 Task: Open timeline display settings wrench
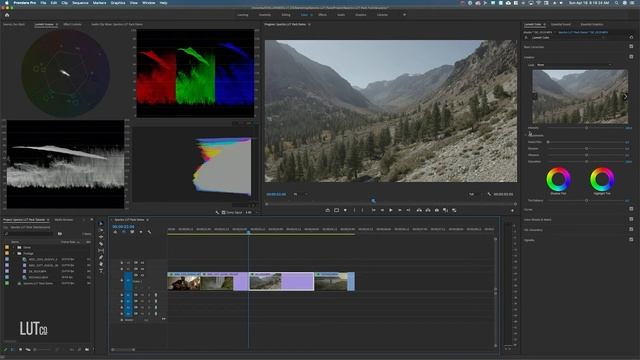(x=149, y=232)
